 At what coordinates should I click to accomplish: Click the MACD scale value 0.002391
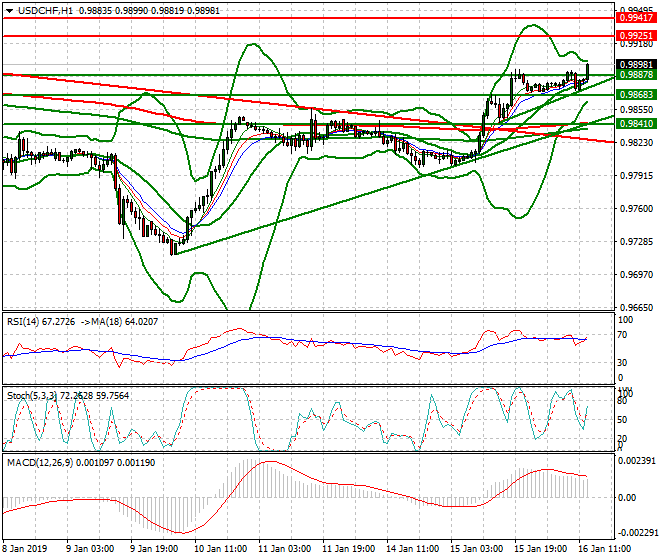tap(636, 461)
